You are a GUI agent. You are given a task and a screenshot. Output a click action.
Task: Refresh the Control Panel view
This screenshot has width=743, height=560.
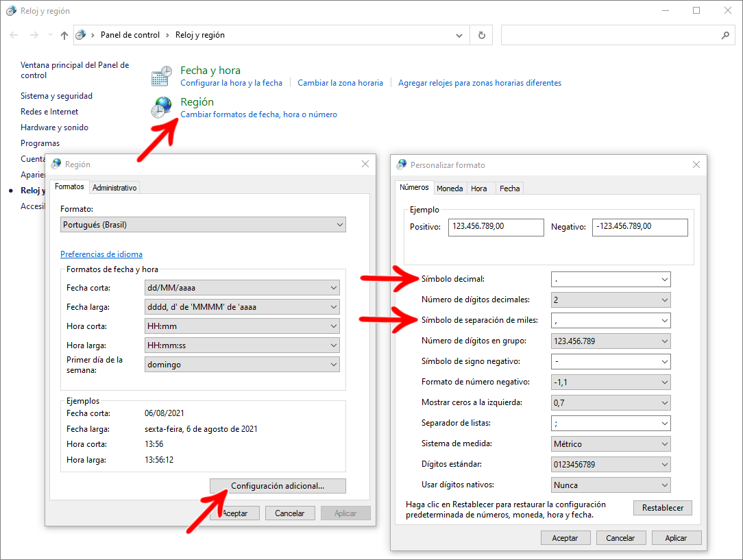481,35
